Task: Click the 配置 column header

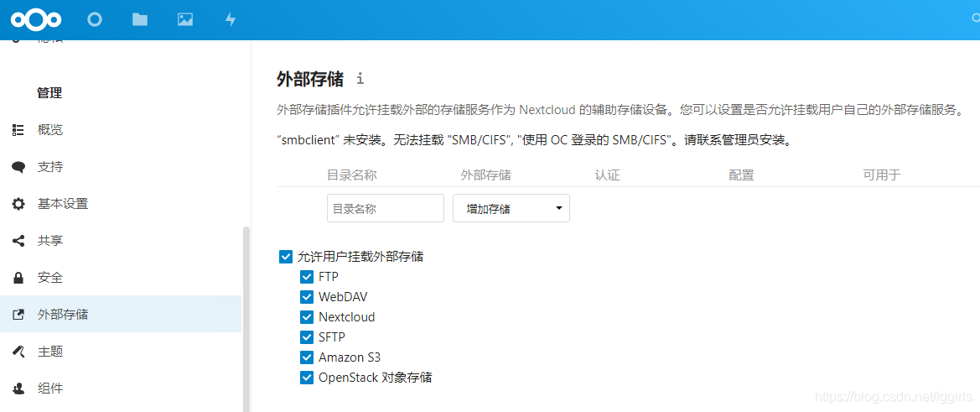Action: tap(741, 175)
